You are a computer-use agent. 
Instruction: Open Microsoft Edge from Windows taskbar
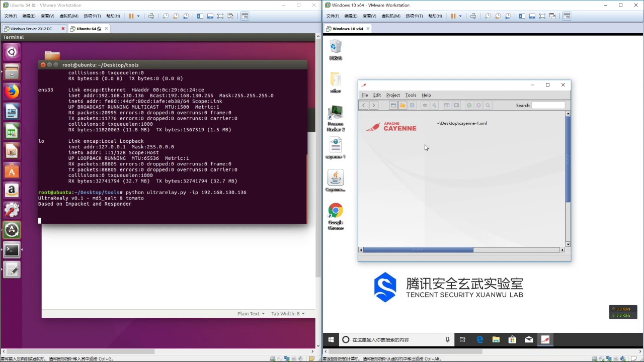[479, 340]
